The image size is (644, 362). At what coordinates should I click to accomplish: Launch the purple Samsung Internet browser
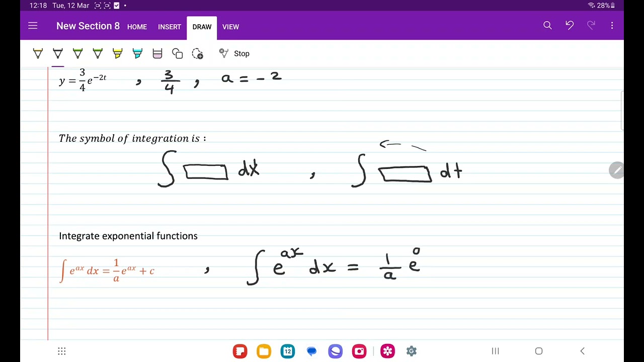(x=335, y=351)
